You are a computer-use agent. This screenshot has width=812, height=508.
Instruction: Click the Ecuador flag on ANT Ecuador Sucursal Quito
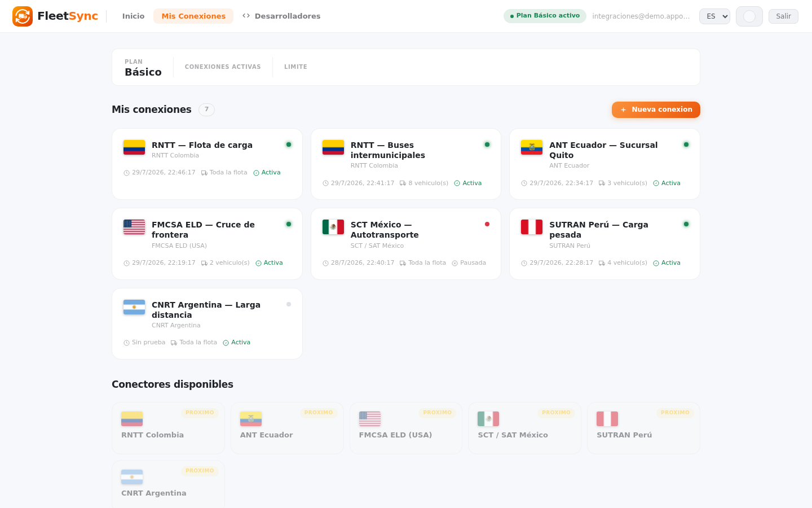[532, 147]
